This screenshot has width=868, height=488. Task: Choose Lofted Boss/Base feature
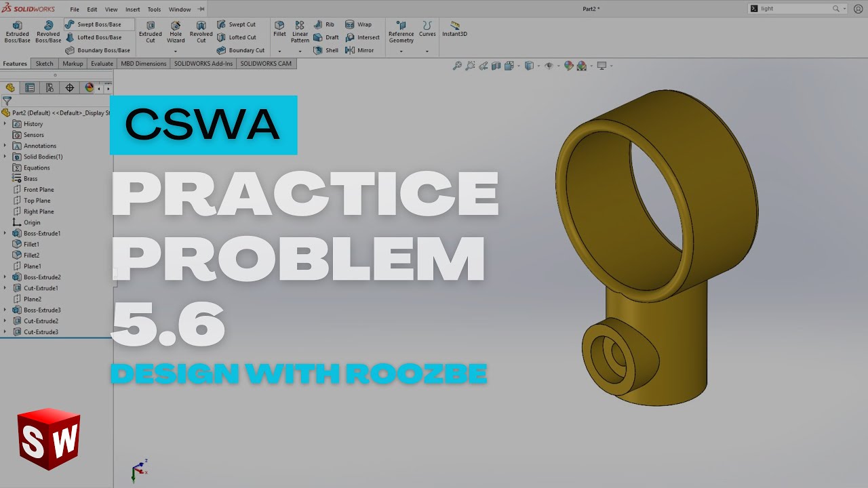(x=94, y=37)
